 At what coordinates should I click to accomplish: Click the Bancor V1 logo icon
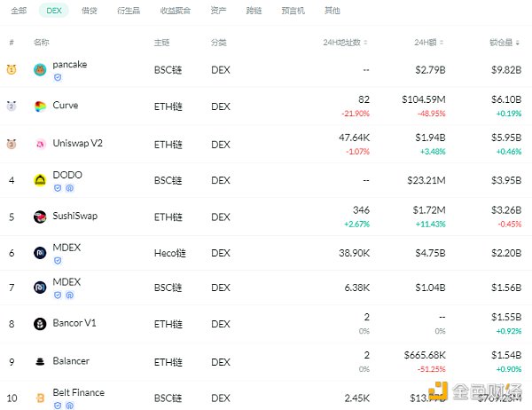click(x=40, y=324)
